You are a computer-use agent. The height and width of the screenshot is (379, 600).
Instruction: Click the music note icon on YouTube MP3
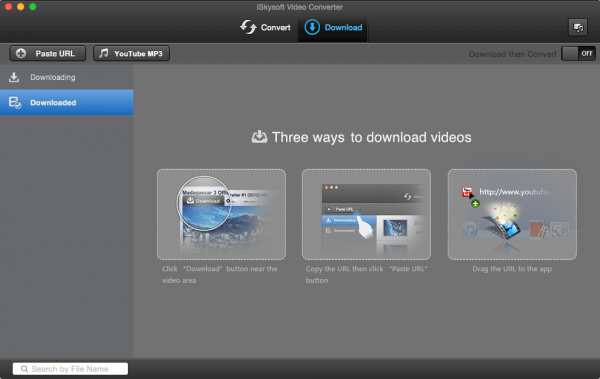pyautogui.click(x=103, y=53)
